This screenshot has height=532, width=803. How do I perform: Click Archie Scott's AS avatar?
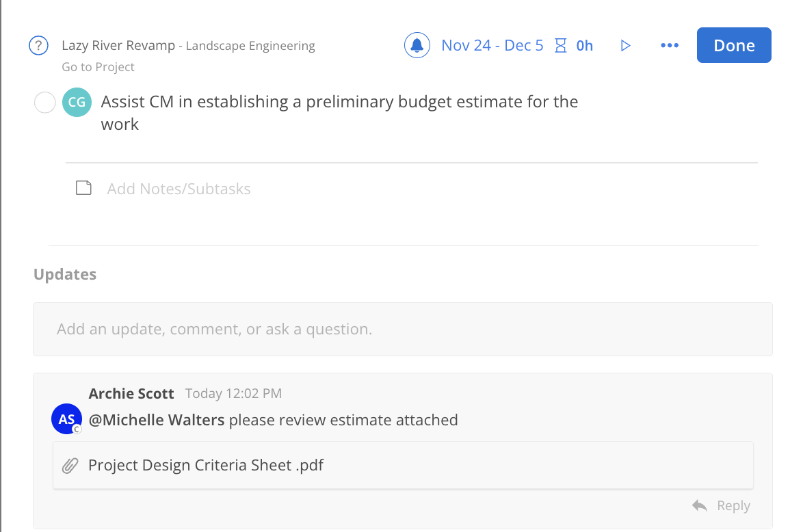tap(66, 419)
